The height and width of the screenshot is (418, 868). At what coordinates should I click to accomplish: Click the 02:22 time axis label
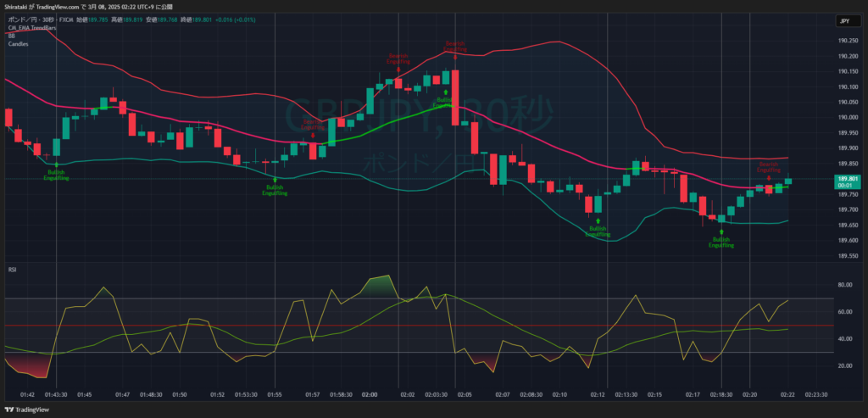787,395
